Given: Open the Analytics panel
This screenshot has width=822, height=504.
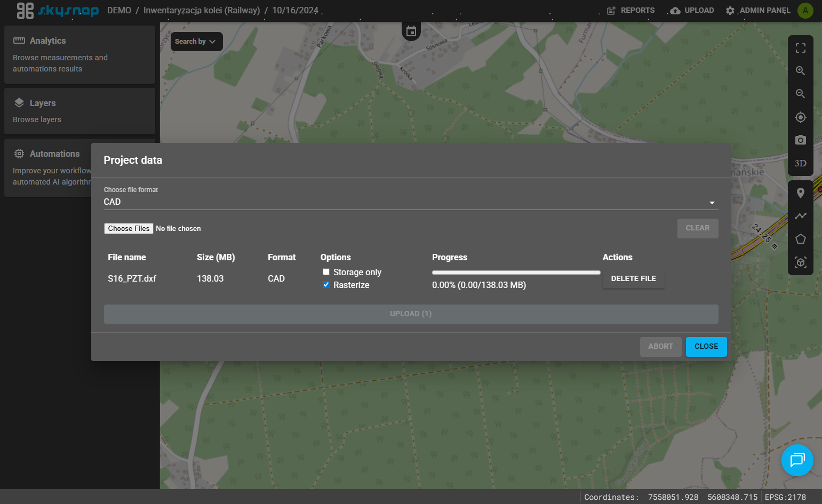Looking at the screenshot, I should (x=79, y=54).
